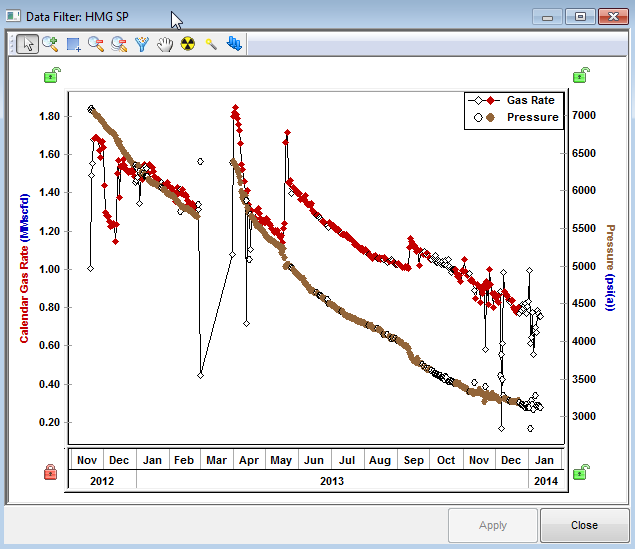Click the Apply button

coord(493,525)
